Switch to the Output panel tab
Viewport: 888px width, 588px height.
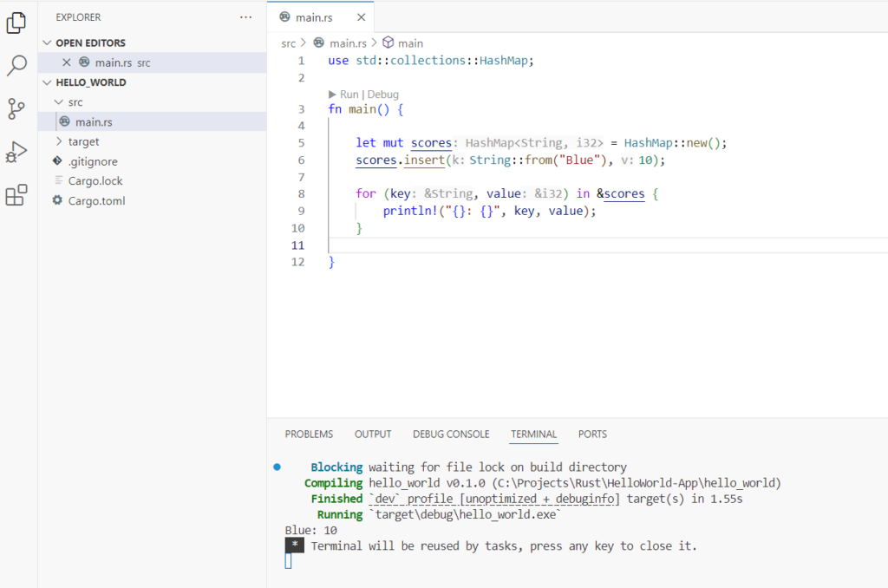coord(373,434)
